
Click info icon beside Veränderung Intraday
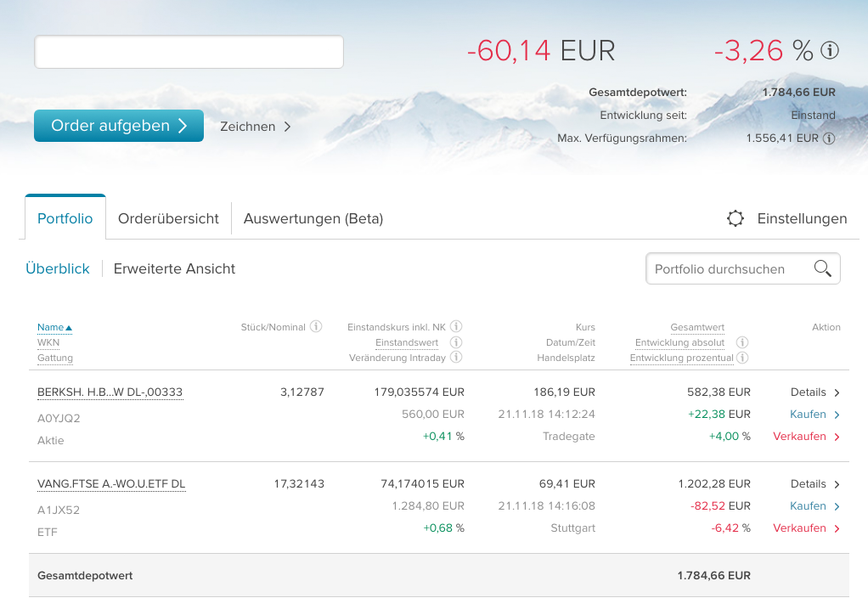coord(456,357)
